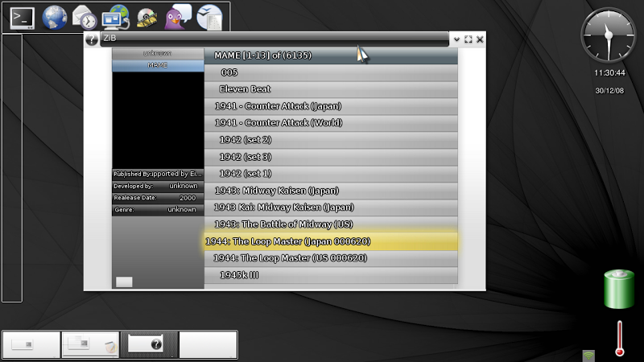
Task: Select Eleven Beat in game list
Action: point(245,89)
